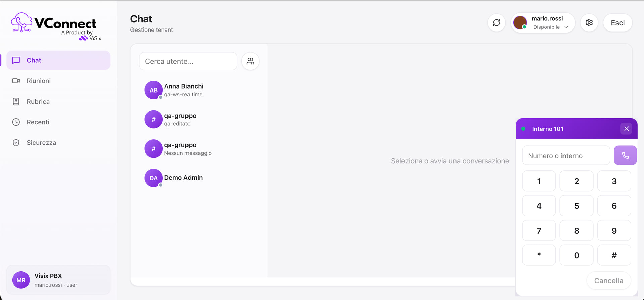
Task: Dial digit 1 on keypad
Action: click(539, 181)
